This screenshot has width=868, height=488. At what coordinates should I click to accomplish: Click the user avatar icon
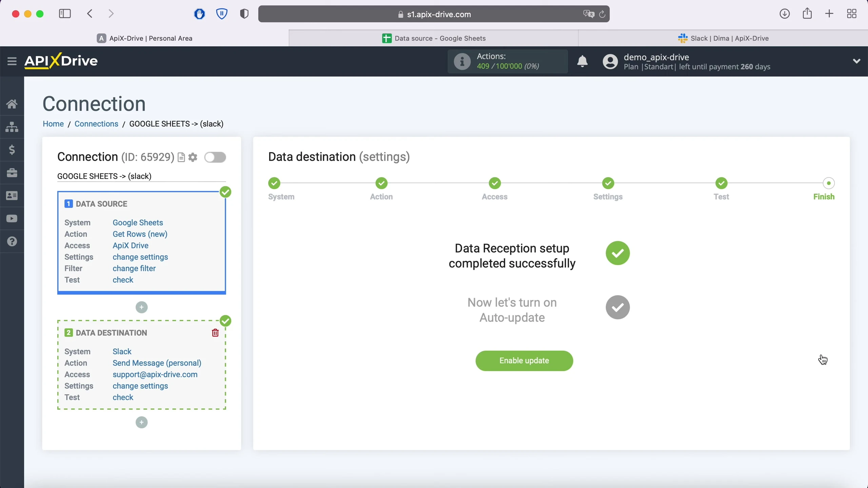pos(610,61)
